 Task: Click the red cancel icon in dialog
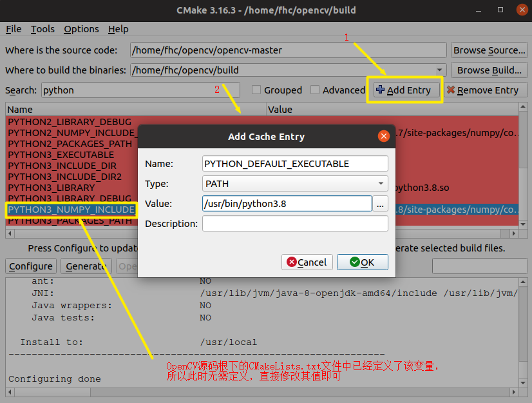(x=293, y=262)
